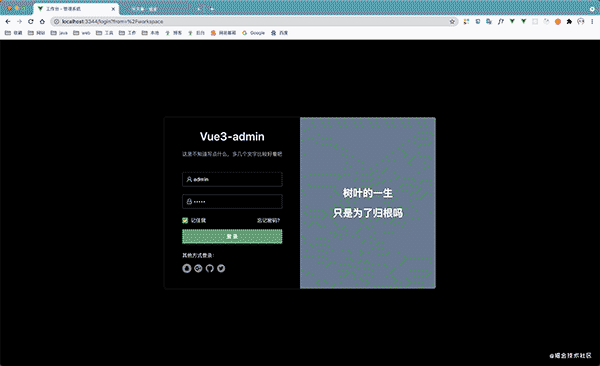600x366 pixels.
Task: Click the browser forward arrow
Action: click(20, 21)
